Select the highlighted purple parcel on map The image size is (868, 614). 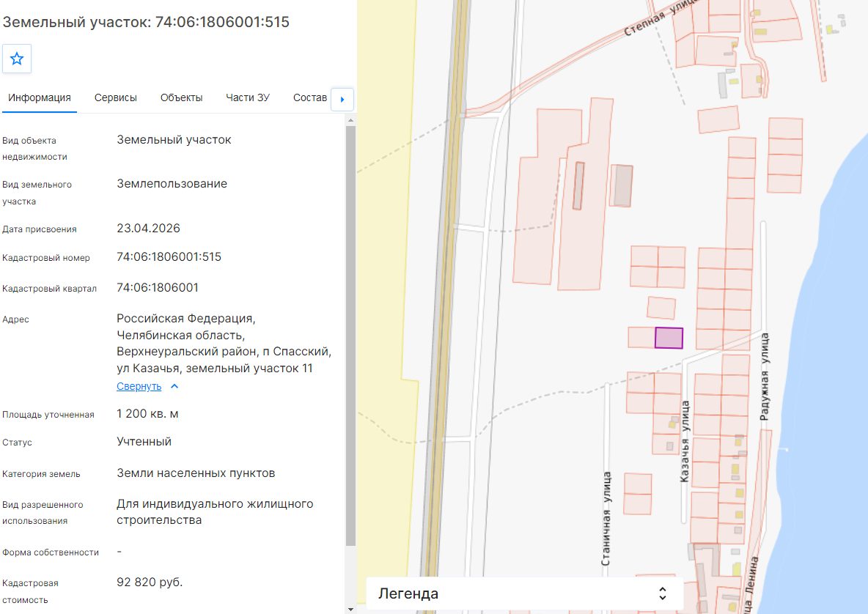[669, 338]
